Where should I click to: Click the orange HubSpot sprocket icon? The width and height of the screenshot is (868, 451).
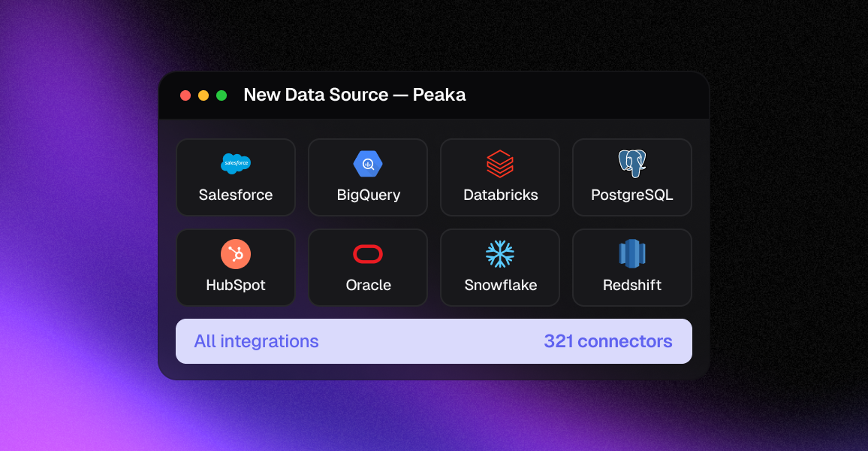236,254
